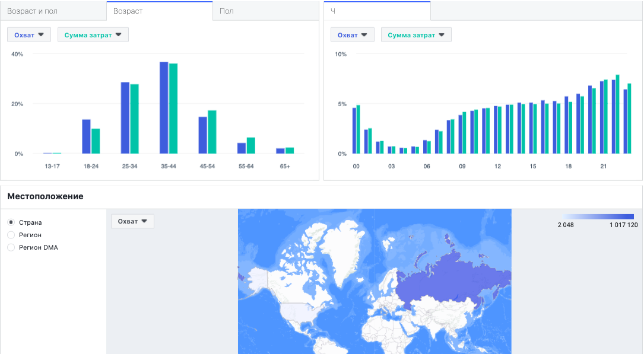The image size is (644, 354).
Task: Click the Местоположение section heading
Action: [45, 196]
